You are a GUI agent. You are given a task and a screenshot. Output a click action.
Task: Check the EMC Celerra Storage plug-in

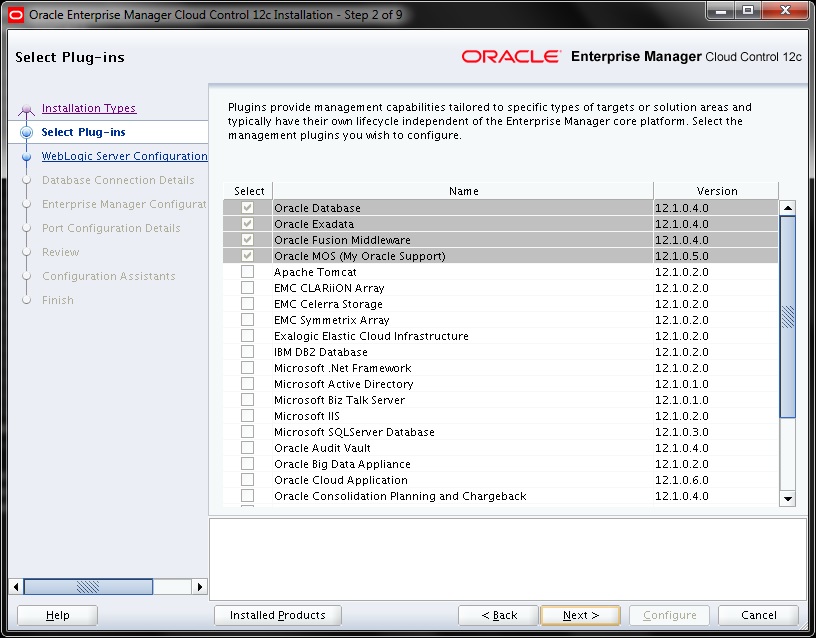248,304
